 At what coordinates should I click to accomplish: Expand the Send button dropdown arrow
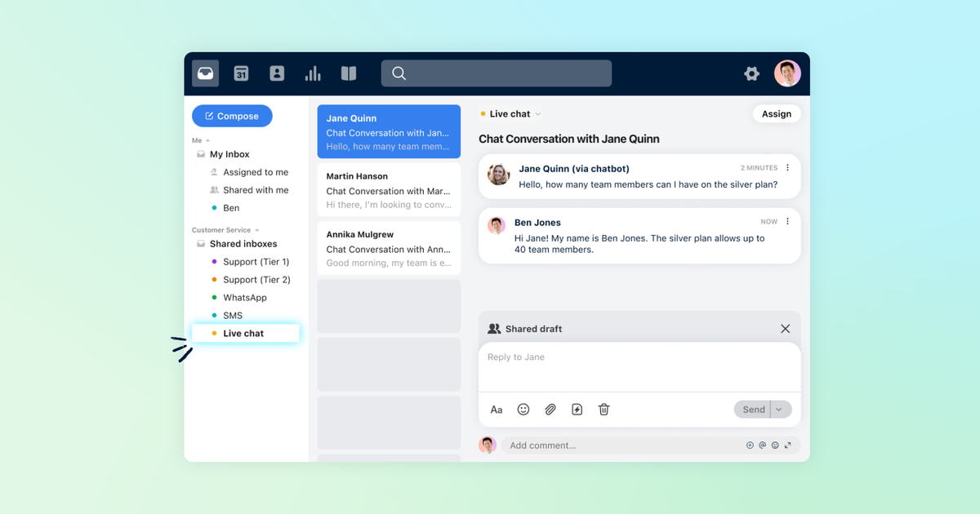tap(779, 410)
